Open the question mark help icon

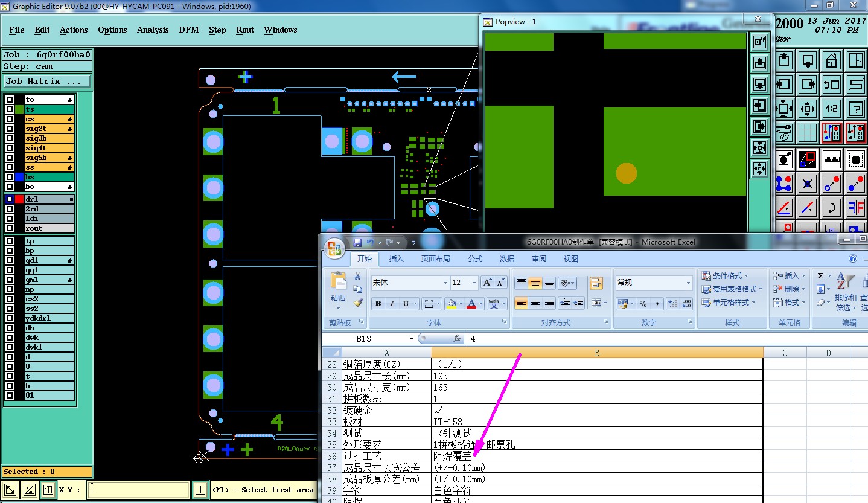pyautogui.click(x=855, y=109)
